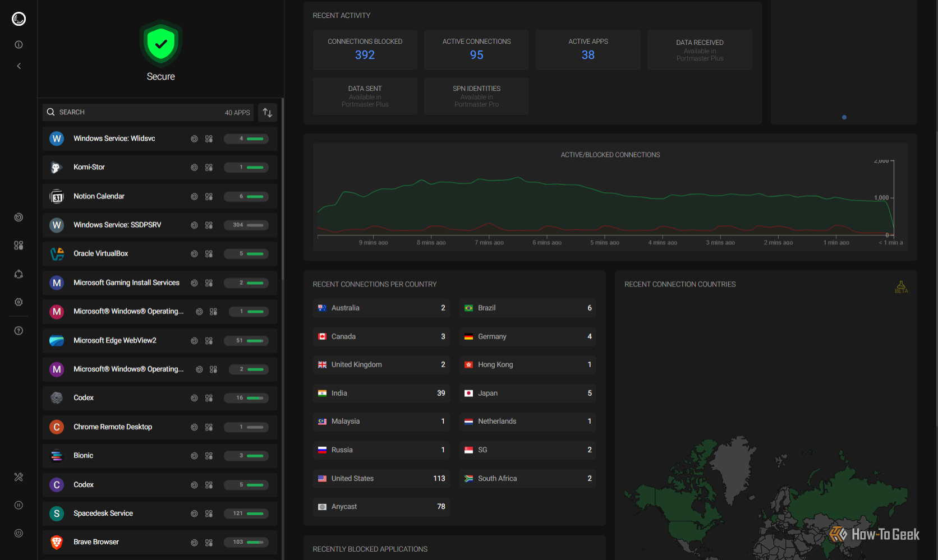Focus the app SEARCH field
This screenshot has width=938, height=560.
point(148,113)
